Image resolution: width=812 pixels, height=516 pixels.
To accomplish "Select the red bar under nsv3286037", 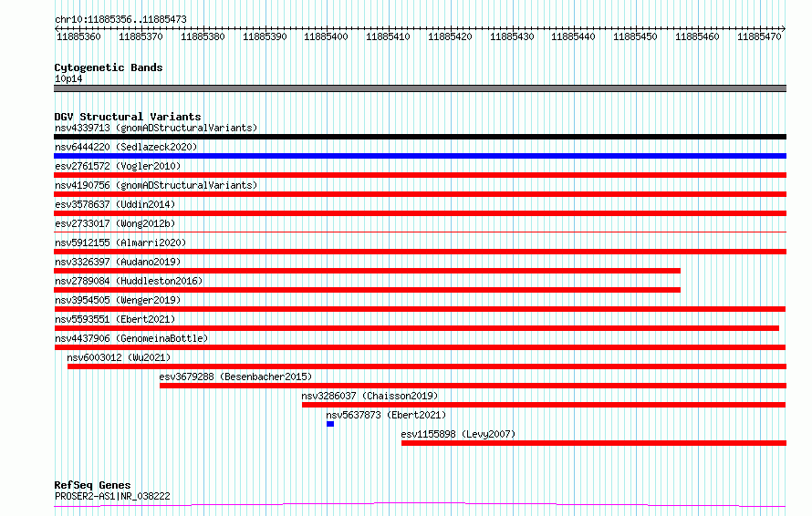I will pyautogui.click(x=544, y=405).
